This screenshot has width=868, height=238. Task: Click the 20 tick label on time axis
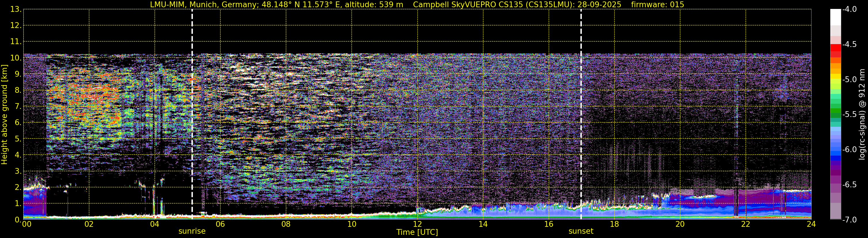click(x=680, y=224)
